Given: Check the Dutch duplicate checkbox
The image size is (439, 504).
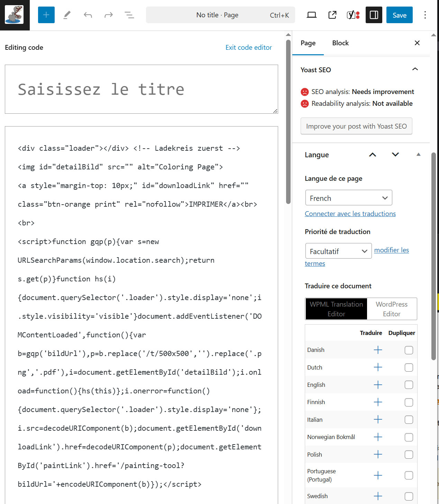Looking at the screenshot, I should [409, 367].
